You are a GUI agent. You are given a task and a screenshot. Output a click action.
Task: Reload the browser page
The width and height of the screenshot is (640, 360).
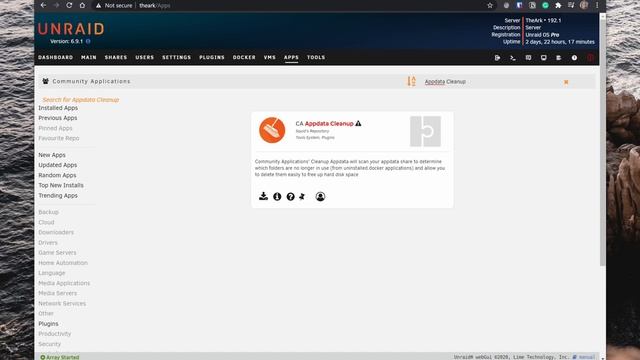click(x=69, y=5)
